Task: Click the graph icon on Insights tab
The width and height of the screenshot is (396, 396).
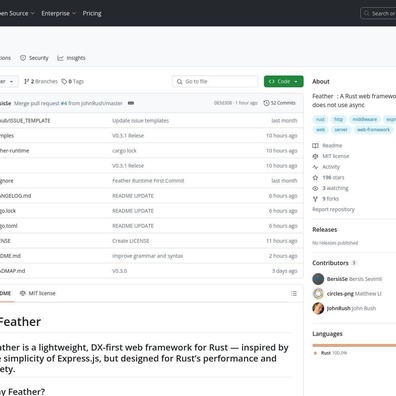Action: (x=60, y=58)
